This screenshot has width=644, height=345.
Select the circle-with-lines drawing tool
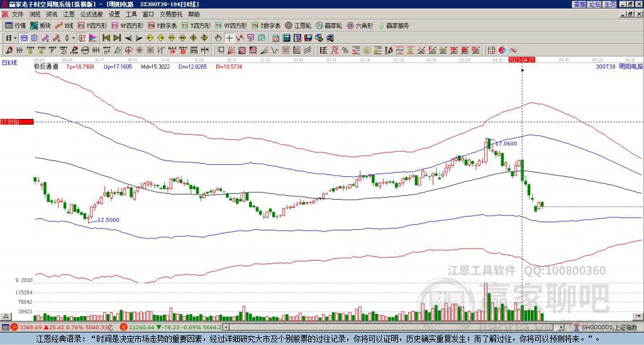84,50
